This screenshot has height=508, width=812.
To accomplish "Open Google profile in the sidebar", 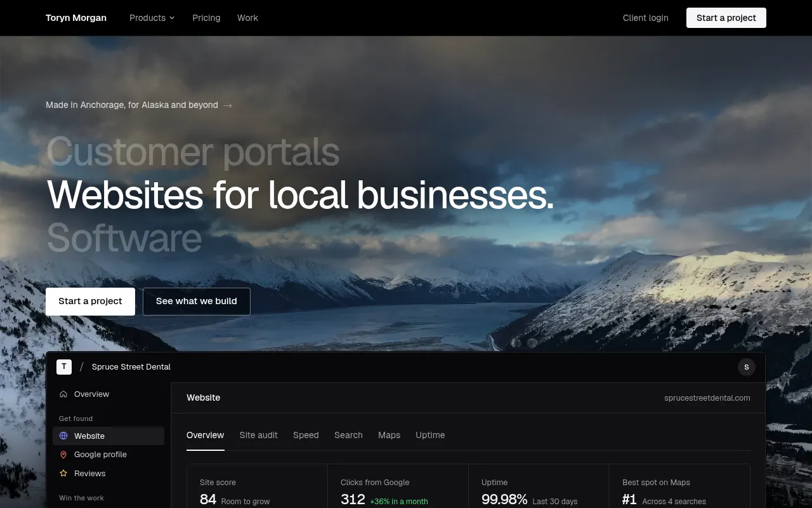I will tap(108, 455).
